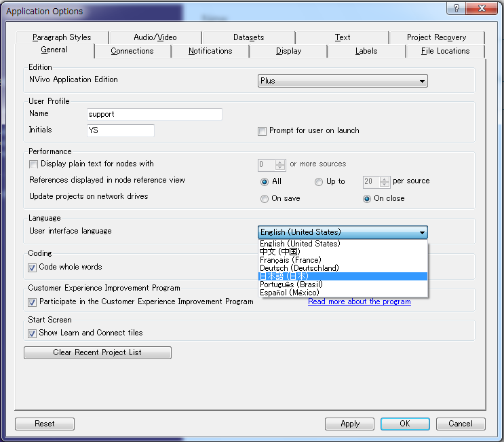Go to the Display tab
This screenshot has width=504, height=442.
(x=288, y=51)
